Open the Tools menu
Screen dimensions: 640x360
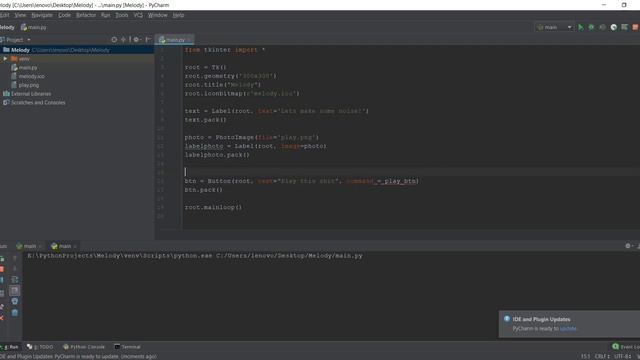(122, 15)
